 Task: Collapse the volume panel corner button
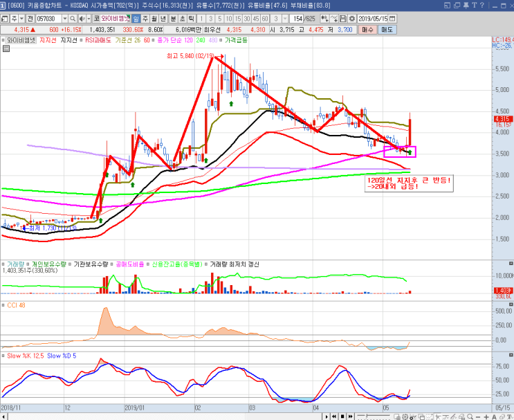(x=511, y=264)
